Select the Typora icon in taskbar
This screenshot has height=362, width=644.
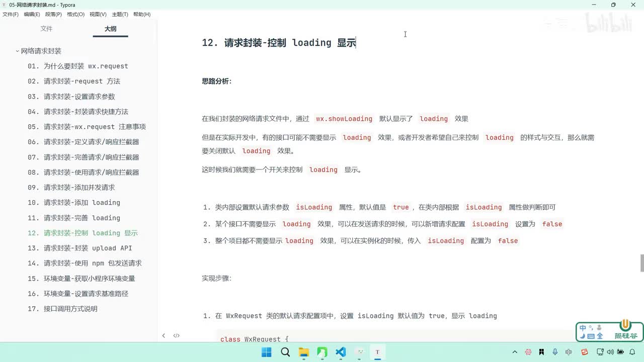377,352
